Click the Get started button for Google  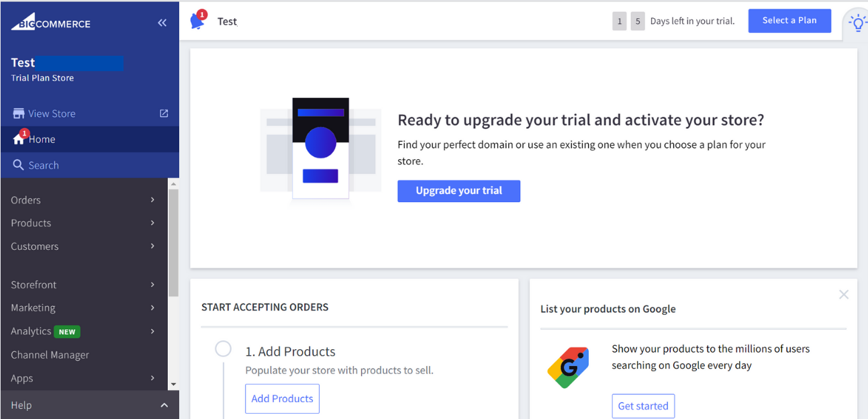643,406
